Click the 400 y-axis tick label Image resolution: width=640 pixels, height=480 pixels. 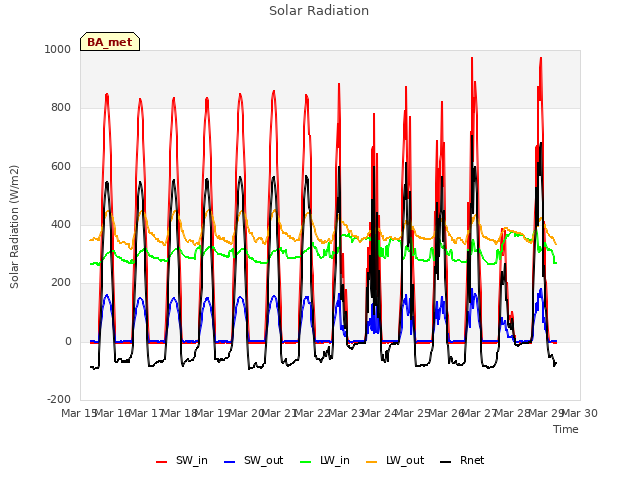click(x=61, y=224)
